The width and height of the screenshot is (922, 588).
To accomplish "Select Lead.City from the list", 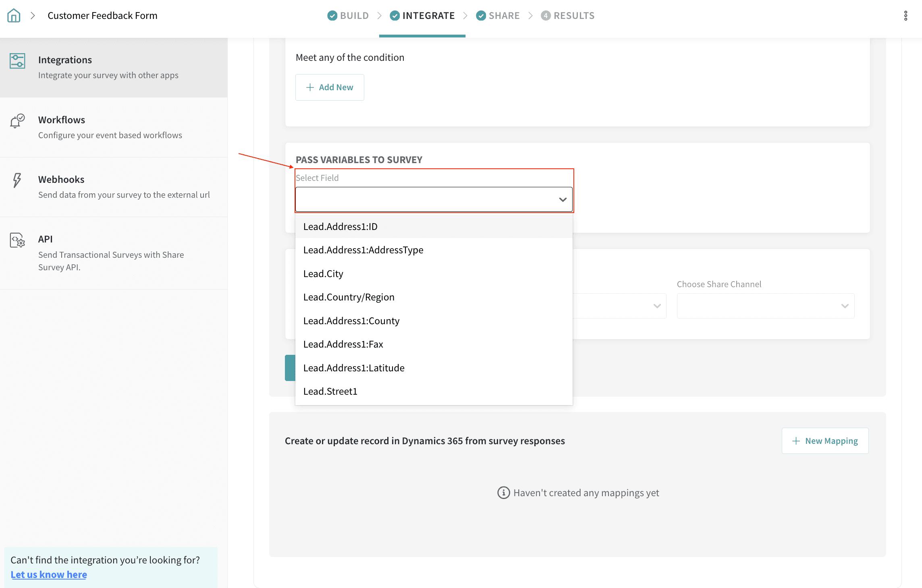I will coord(323,274).
